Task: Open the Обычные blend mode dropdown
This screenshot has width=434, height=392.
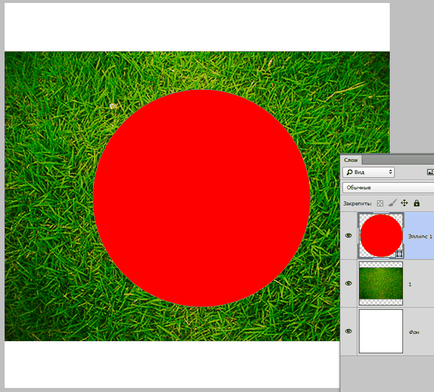Action: pyautogui.click(x=388, y=187)
